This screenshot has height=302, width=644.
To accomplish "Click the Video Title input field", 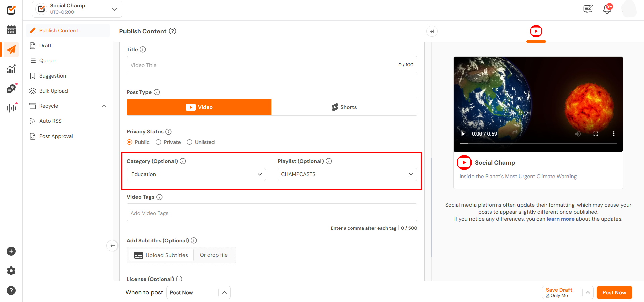I will 262,65.
